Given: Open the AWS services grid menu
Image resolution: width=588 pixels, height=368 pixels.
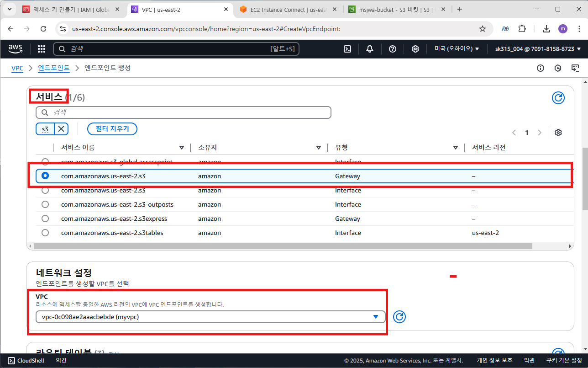Looking at the screenshot, I should (x=41, y=49).
